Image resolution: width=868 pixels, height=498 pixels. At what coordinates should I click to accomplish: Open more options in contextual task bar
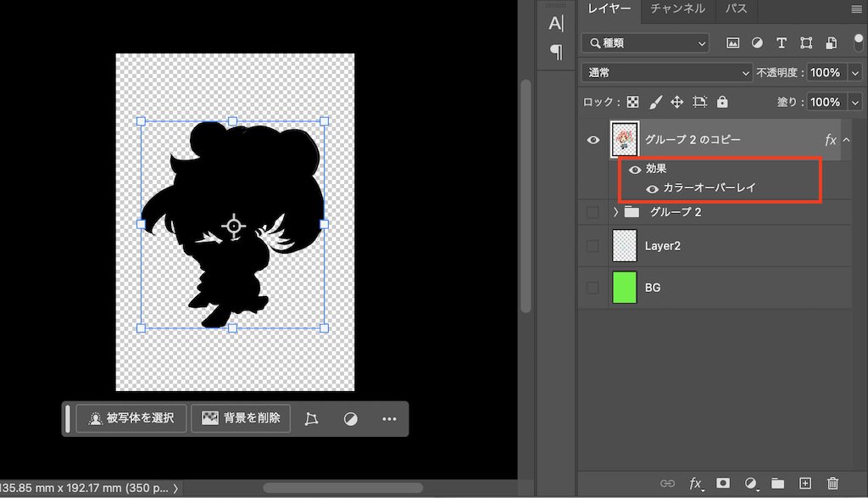(389, 419)
